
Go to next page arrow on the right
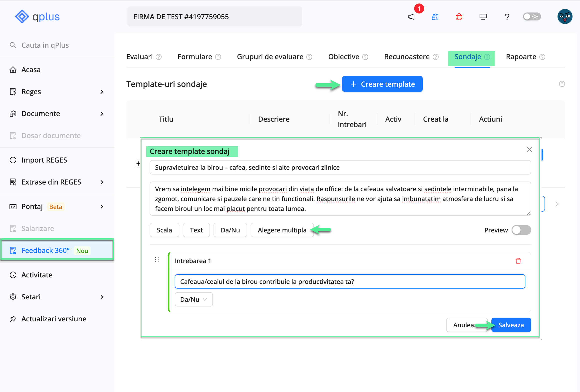[557, 204]
